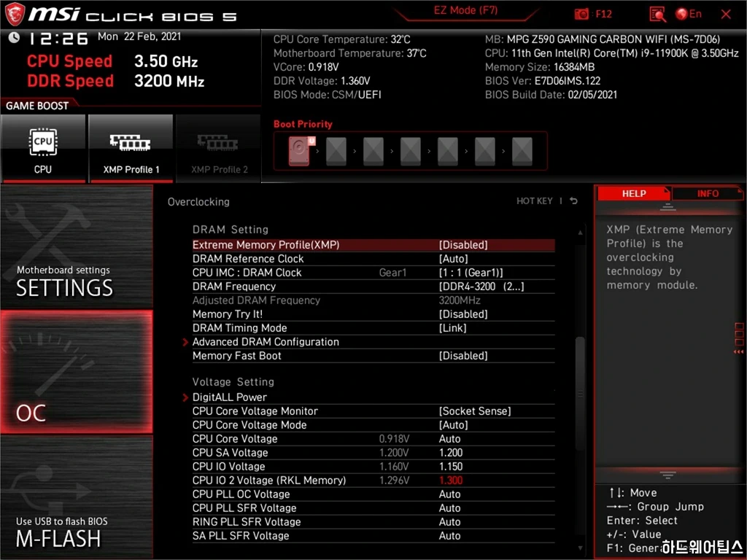Click the F12 screenshot camera icon

coord(581,14)
